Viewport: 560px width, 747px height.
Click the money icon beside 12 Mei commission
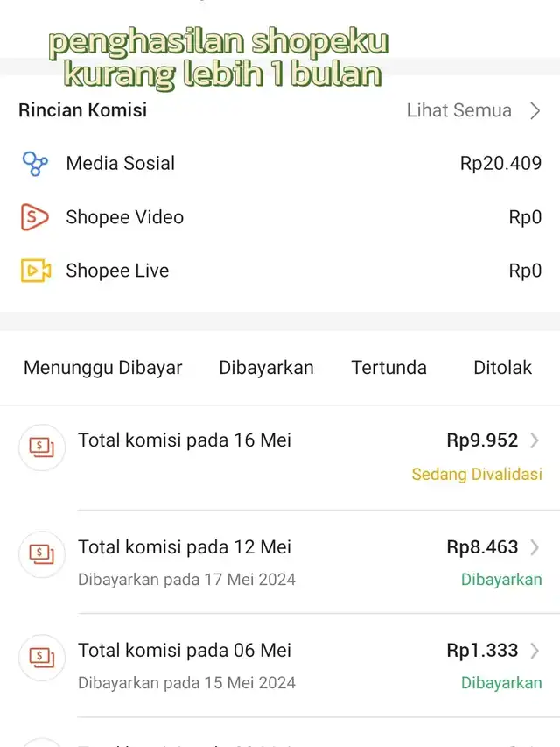tap(41, 554)
